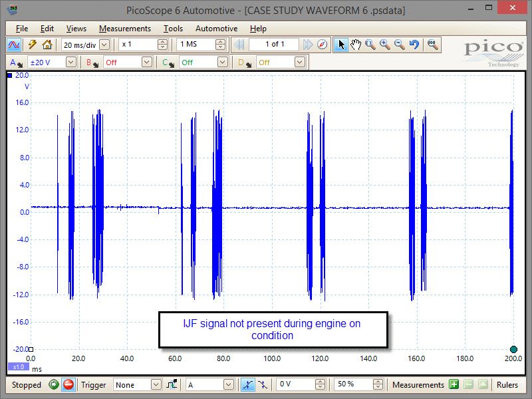The image size is (532, 399).
Task: Click the Undo zoom arrow icon
Action: point(414,45)
